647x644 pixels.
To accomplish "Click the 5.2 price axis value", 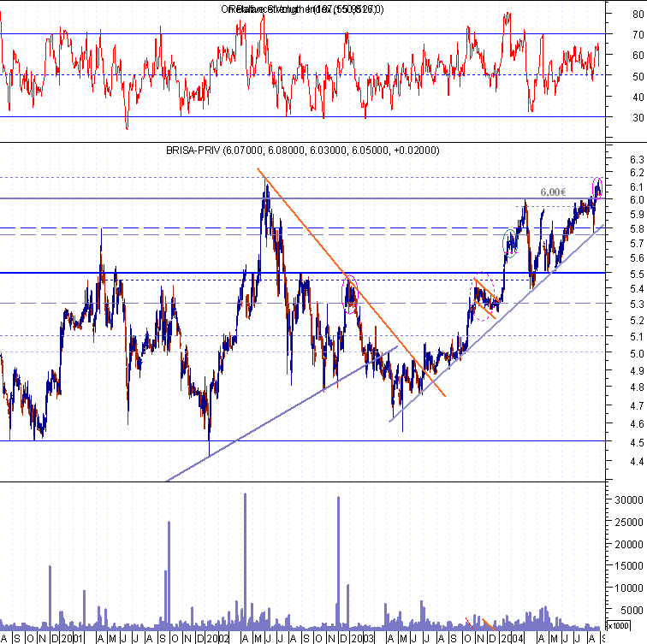I will point(637,320).
